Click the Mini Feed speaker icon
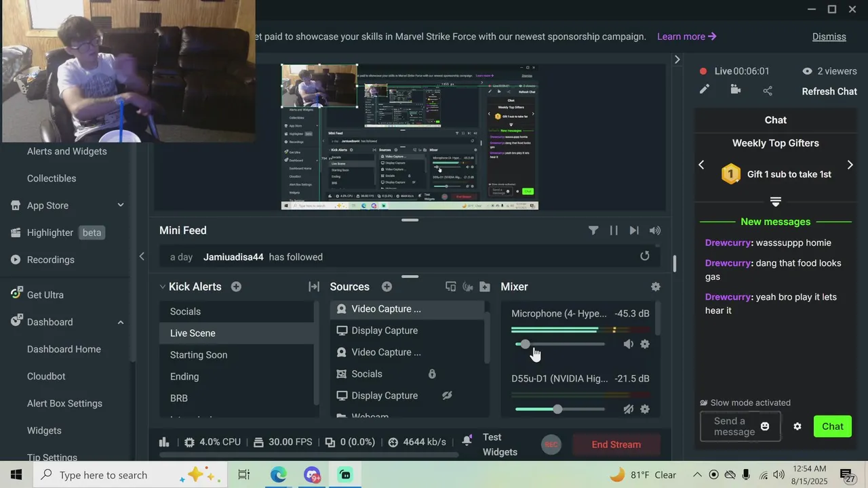 click(654, 230)
